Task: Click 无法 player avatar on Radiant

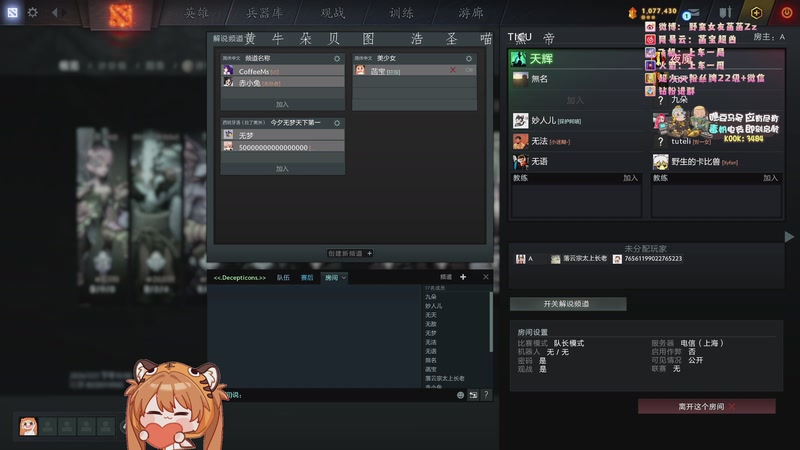Action: point(520,141)
